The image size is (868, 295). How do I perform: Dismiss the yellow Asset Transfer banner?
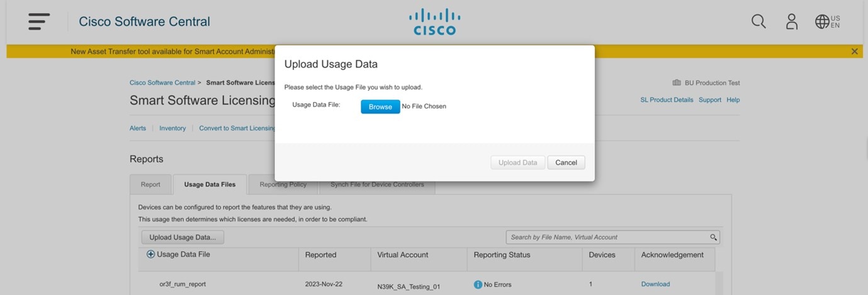pos(854,51)
